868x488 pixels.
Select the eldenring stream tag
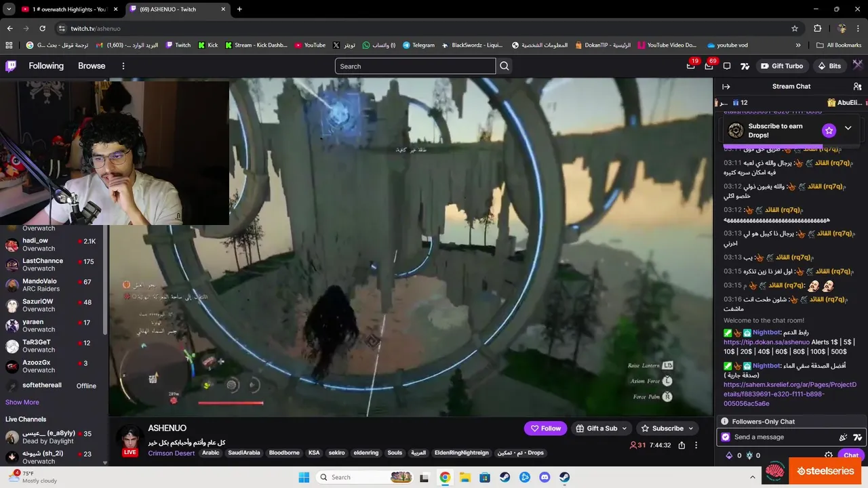[x=366, y=453]
